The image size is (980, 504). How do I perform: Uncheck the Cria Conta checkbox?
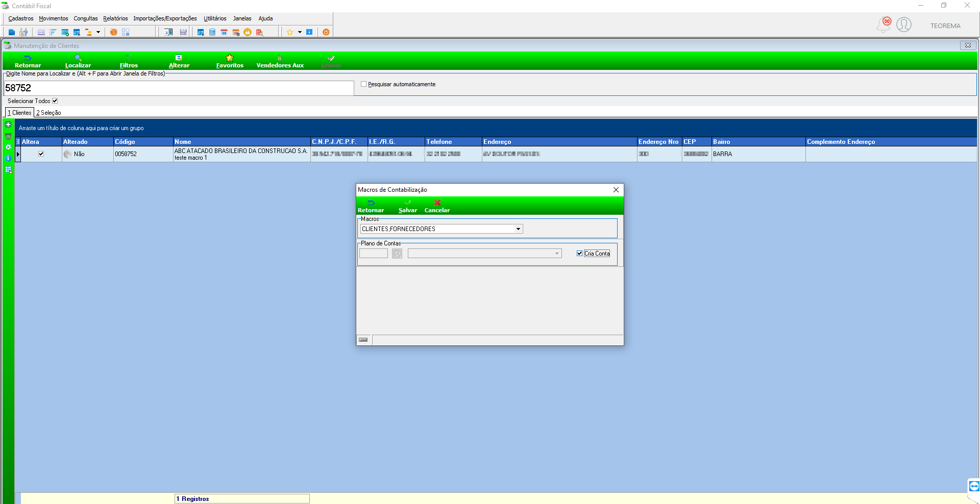pos(579,254)
